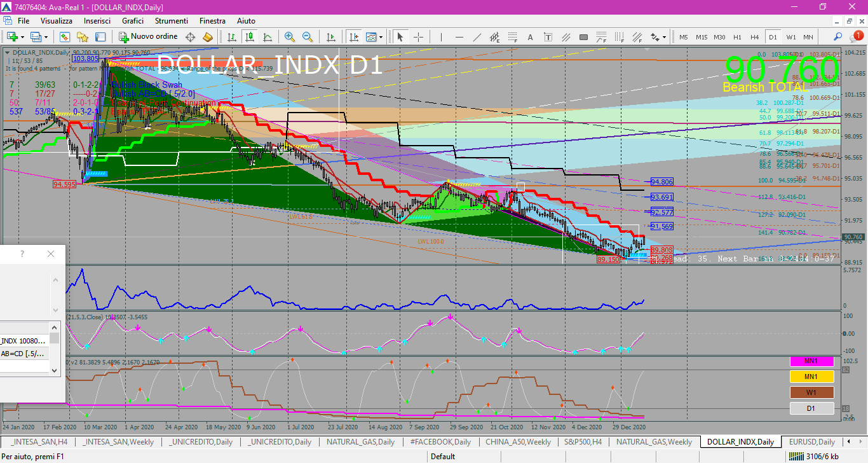Show the Market Watch window
This screenshot has width=868, height=463.
(64, 37)
